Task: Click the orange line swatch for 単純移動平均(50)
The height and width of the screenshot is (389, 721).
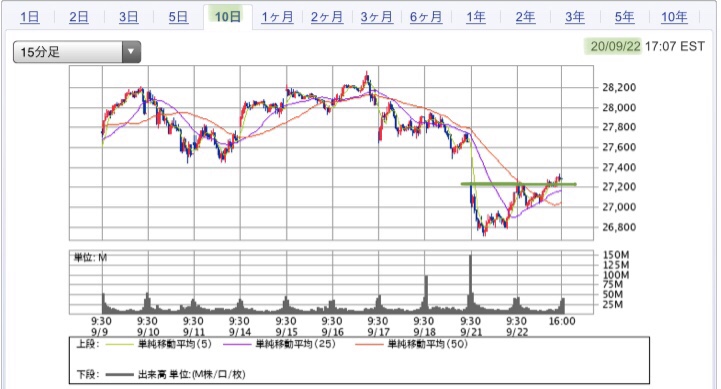Action: click(369, 344)
